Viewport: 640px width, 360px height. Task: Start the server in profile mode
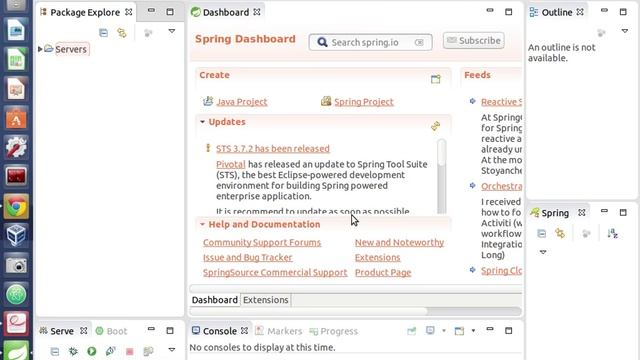110,351
